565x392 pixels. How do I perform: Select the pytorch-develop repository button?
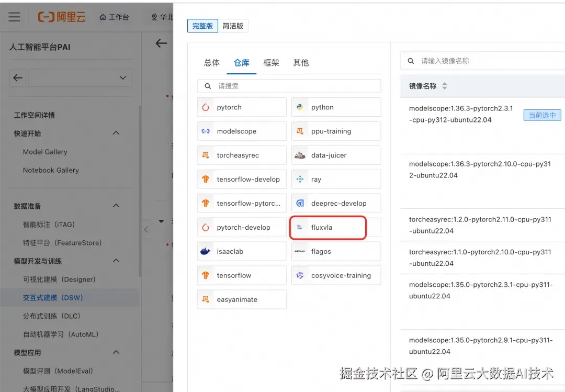click(x=242, y=227)
